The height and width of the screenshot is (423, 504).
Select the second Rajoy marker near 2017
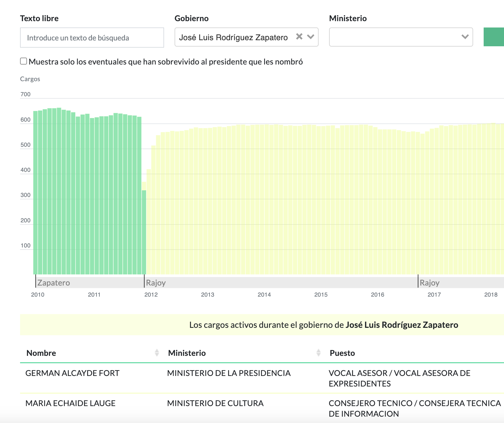coord(429,283)
